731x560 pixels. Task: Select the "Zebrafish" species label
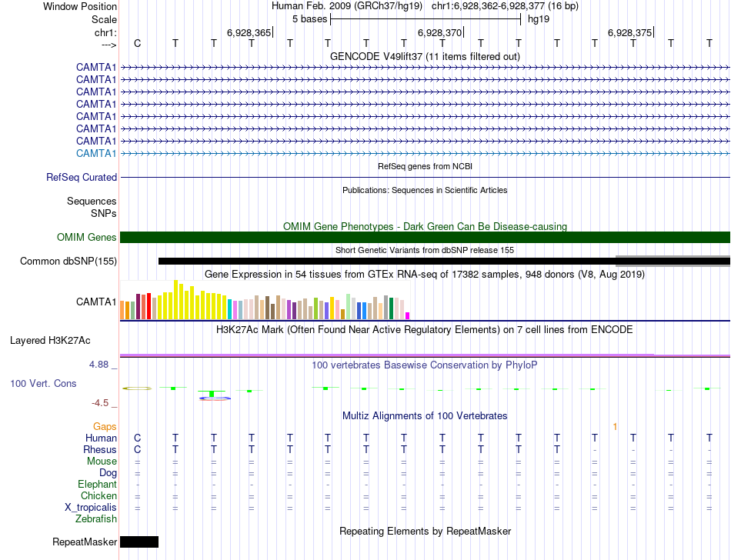click(96, 519)
